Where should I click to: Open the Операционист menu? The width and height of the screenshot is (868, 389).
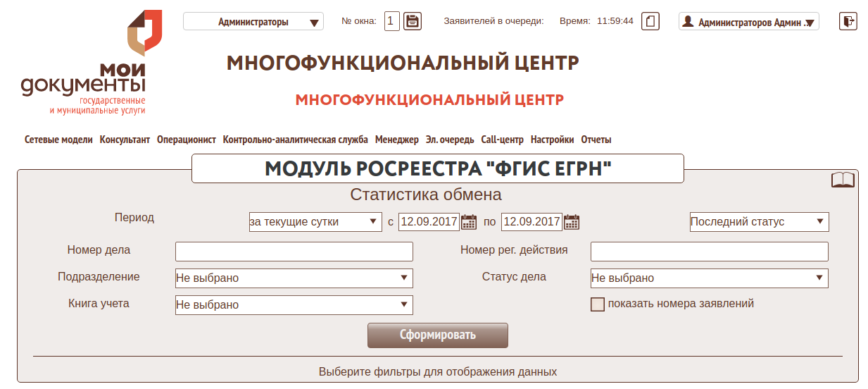187,140
